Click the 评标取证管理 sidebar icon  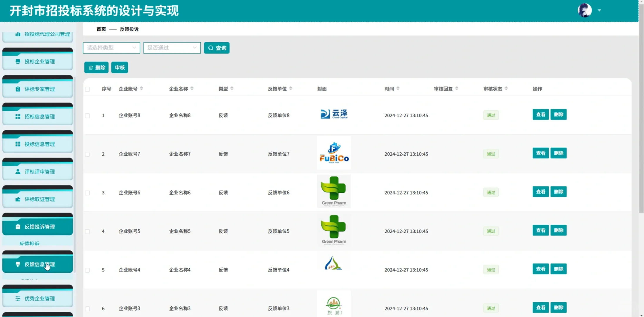[x=17, y=199]
